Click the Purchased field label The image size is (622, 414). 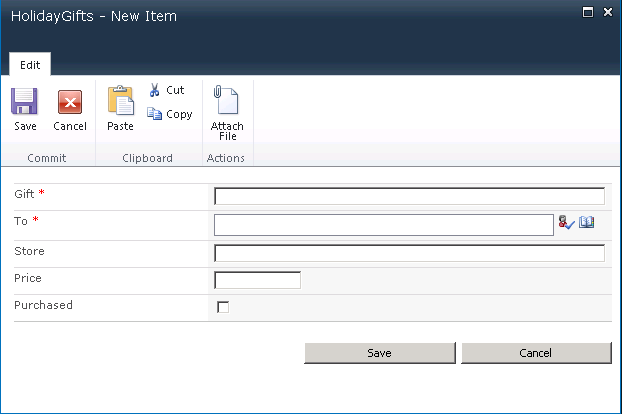tap(44, 305)
